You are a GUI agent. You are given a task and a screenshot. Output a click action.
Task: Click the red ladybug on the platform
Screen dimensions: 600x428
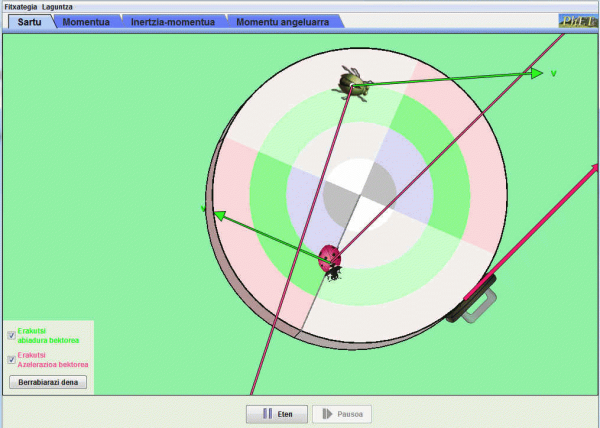click(x=330, y=259)
